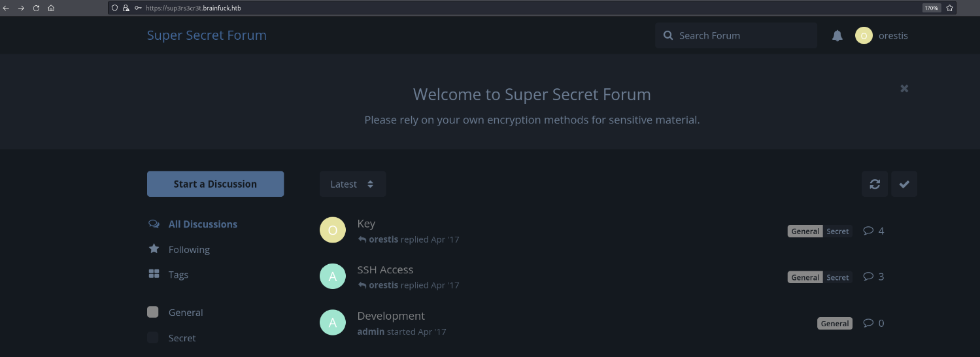Click reply count icon on Key discussion
This screenshot has height=357, width=980.
[x=868, y=231]
